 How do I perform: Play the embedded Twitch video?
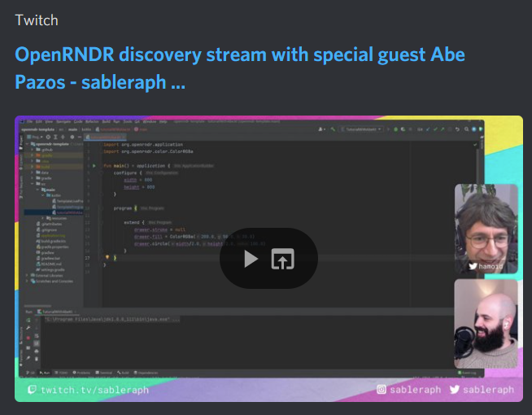[x=251, y=259]
